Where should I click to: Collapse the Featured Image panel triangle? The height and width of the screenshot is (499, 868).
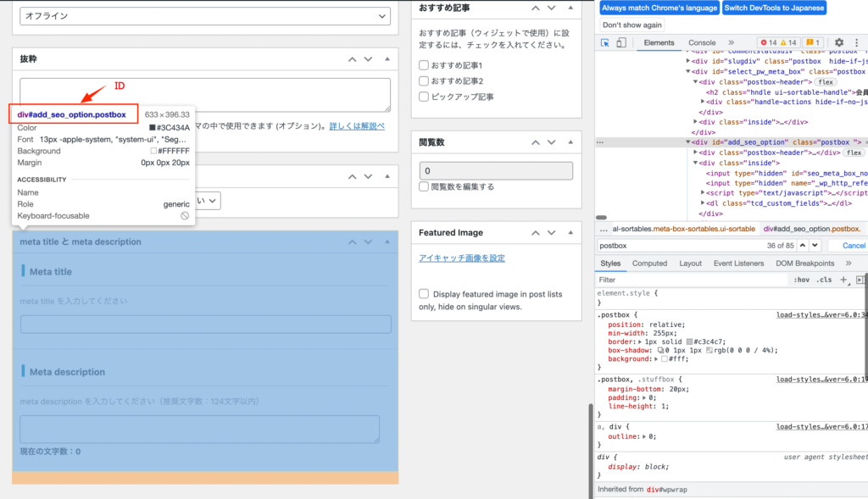pos(570,233)
